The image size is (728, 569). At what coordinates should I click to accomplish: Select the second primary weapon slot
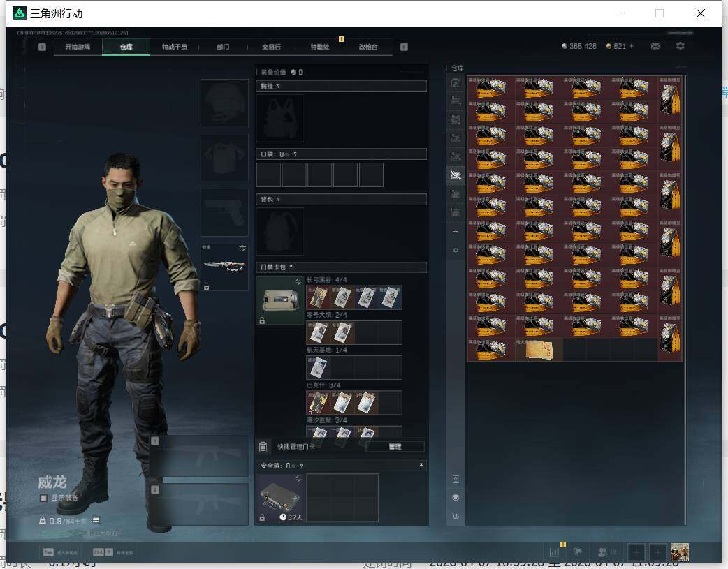click(200, 505)
